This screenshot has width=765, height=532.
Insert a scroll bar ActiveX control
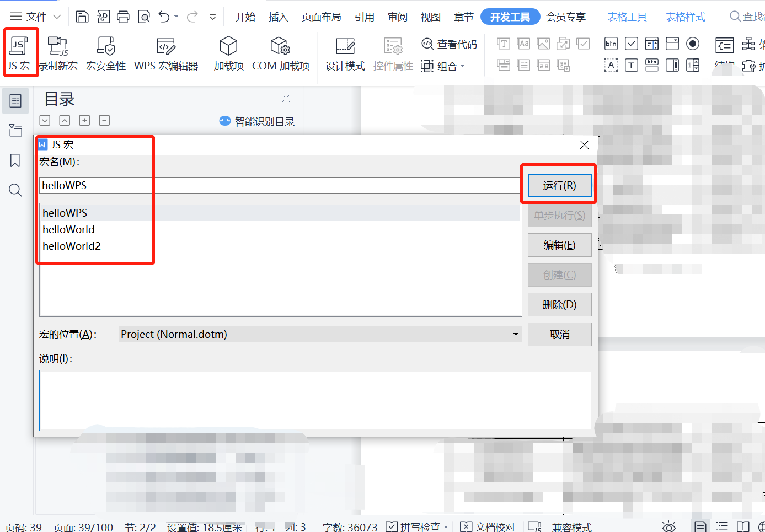tap(672, 65)
